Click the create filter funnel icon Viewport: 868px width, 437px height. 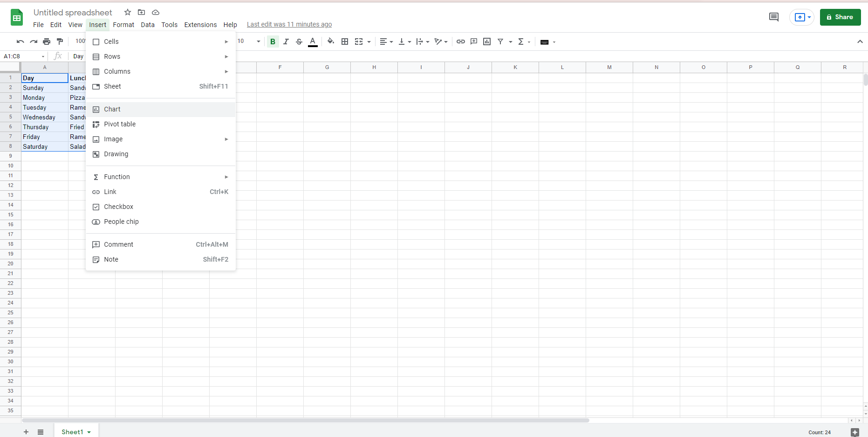[x=500, y=42]
